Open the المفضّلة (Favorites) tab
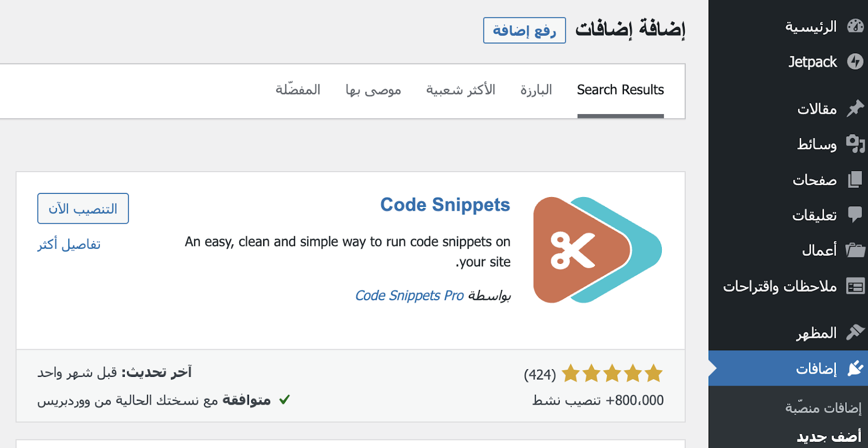Image resolution: width=868 pixels, height=448 pixels. pos(298,90)
